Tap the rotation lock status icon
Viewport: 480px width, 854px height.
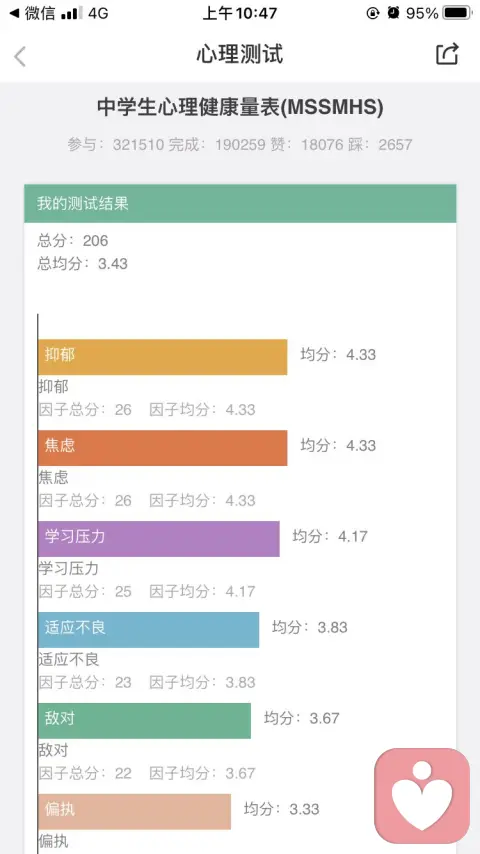pyautogui.click(x=373, y=13)
